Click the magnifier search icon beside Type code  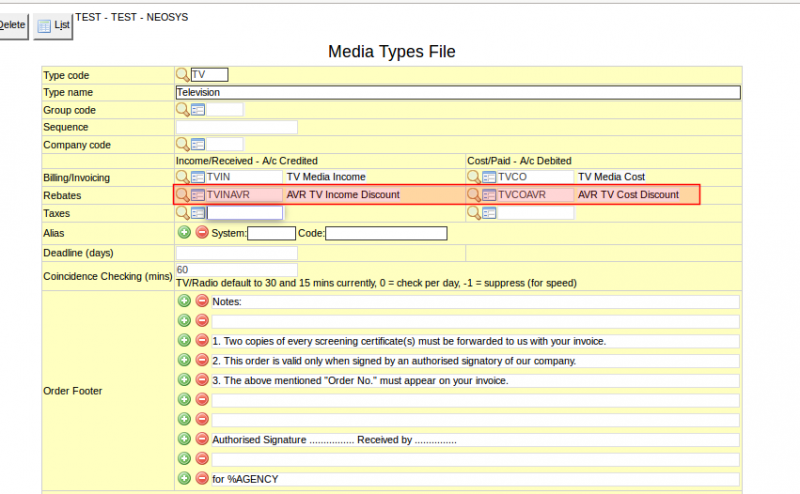click(x=182, y=75)
